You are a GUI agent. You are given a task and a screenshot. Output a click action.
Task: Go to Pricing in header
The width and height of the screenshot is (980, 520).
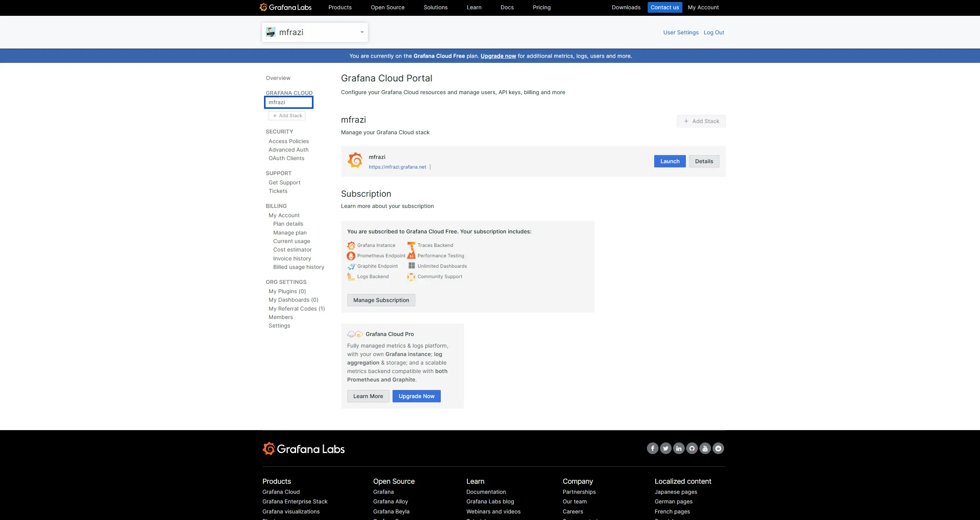coord(542,7)
